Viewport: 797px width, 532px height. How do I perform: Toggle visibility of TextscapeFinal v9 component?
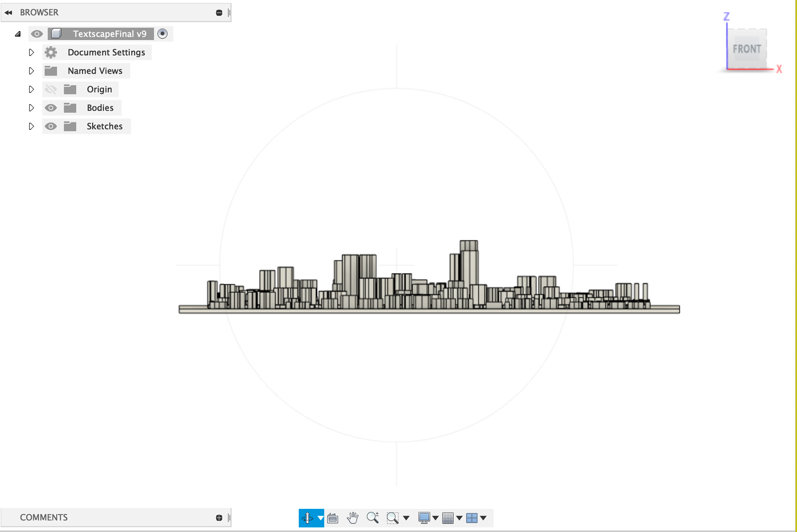37,34
